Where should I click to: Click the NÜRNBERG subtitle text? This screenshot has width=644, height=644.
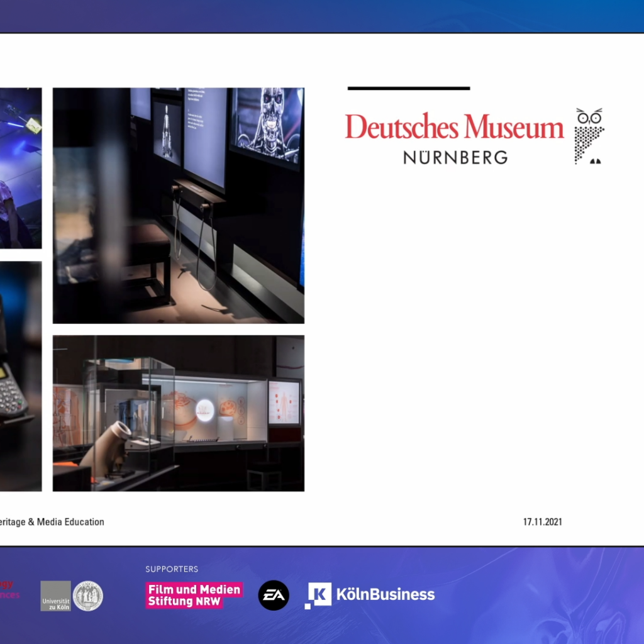(455, 158)
